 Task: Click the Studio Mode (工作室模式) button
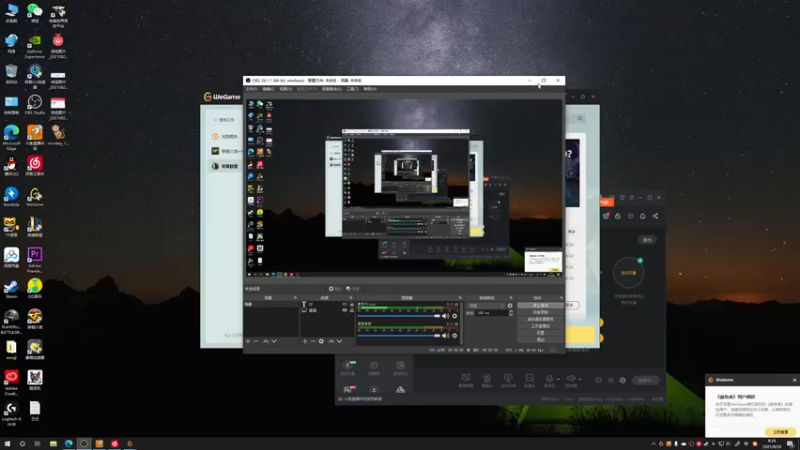tap(540, 326)
